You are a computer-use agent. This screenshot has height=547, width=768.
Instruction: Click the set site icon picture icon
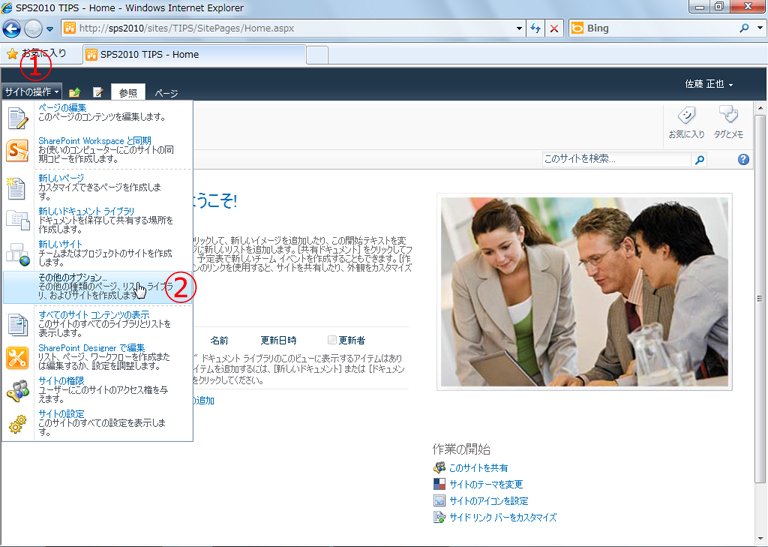tap(439, 500)
